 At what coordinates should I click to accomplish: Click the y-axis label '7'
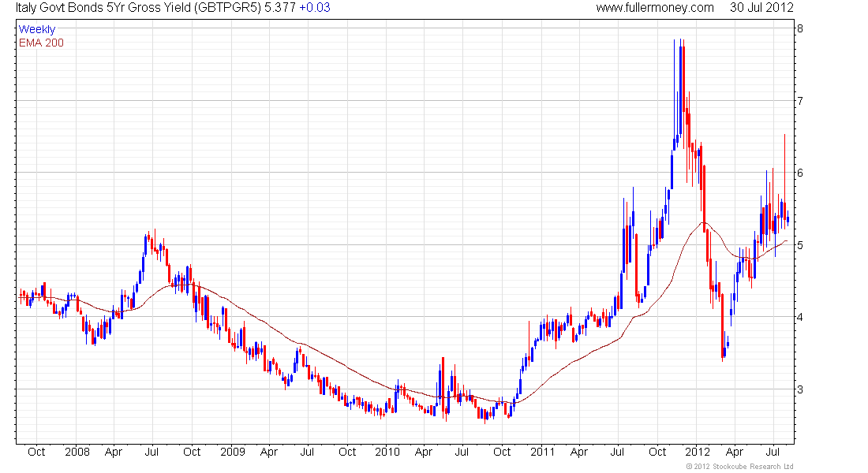pos(800,101)
